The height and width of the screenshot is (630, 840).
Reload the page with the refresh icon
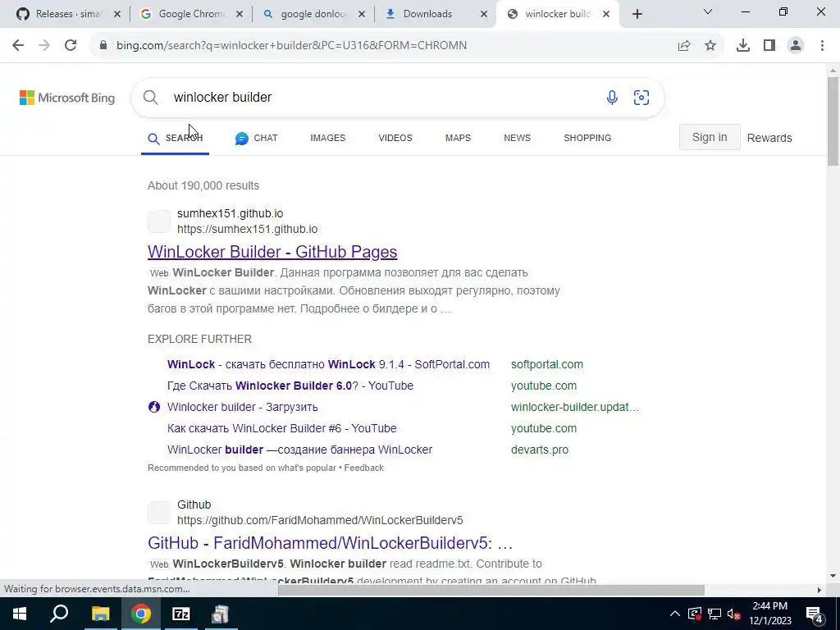point(71,46)
